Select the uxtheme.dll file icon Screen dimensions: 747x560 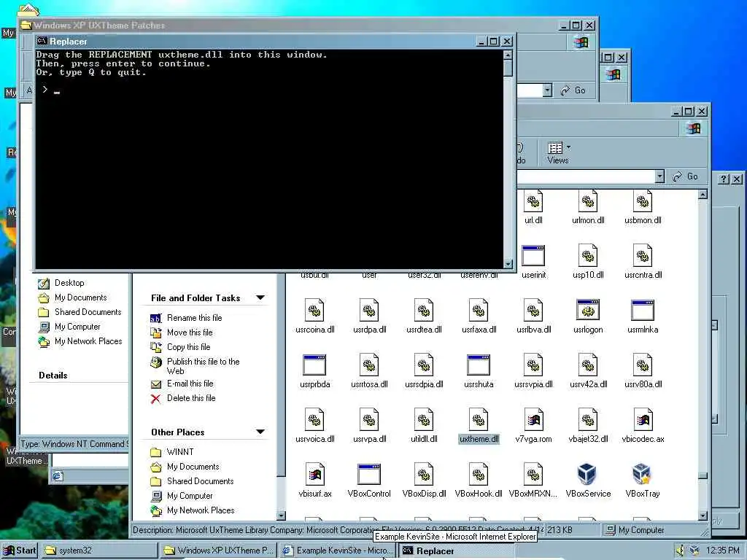coord(479,420)
